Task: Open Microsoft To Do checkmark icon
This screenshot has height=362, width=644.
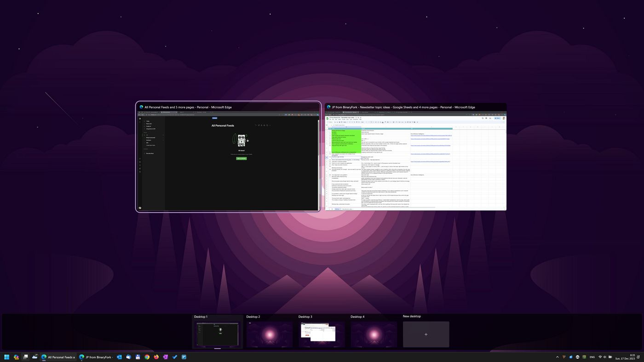Action: pos(175,357)
